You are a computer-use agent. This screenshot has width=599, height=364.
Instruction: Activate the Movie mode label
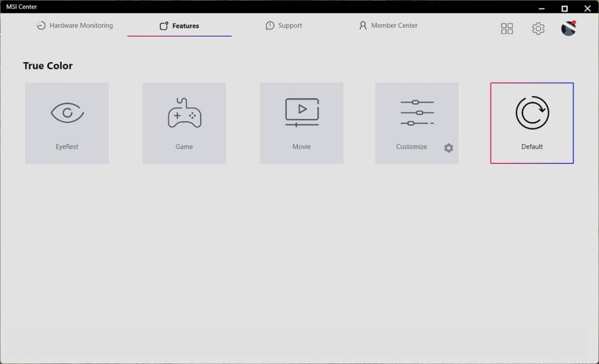tap(302, 147)
